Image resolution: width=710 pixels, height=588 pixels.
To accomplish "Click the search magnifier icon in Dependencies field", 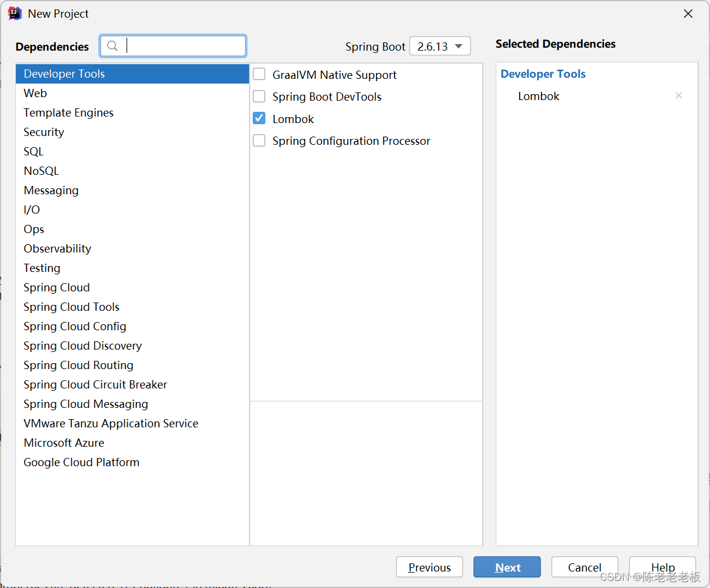I will click(x=112, y=46).
